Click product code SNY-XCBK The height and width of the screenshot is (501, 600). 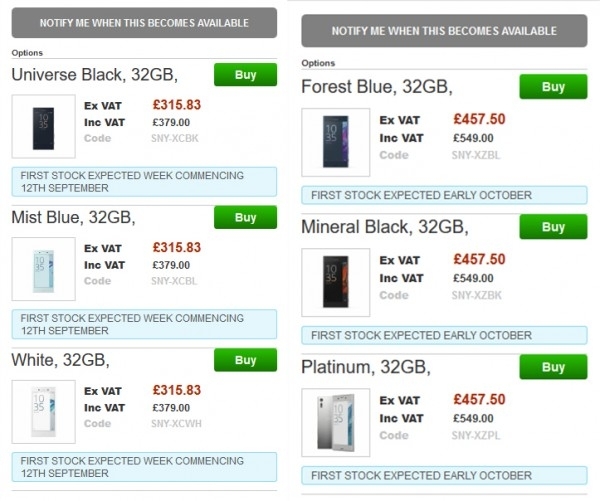coord(175,138)
